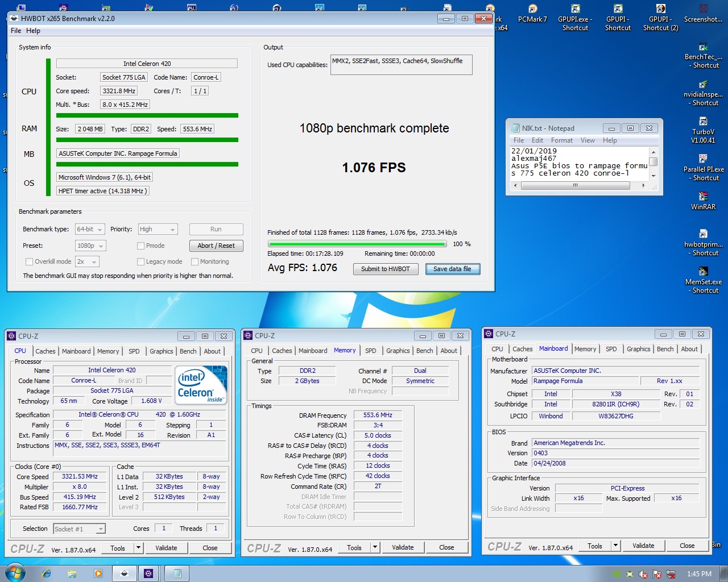Viewport: 728px width, 582px height.
Task: Click the Used CPU capabilities text box
Action: click(401, 65)
